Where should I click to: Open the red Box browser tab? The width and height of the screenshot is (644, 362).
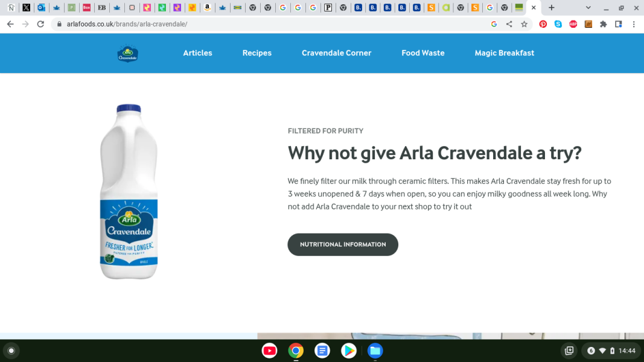[x=87, y=7]
